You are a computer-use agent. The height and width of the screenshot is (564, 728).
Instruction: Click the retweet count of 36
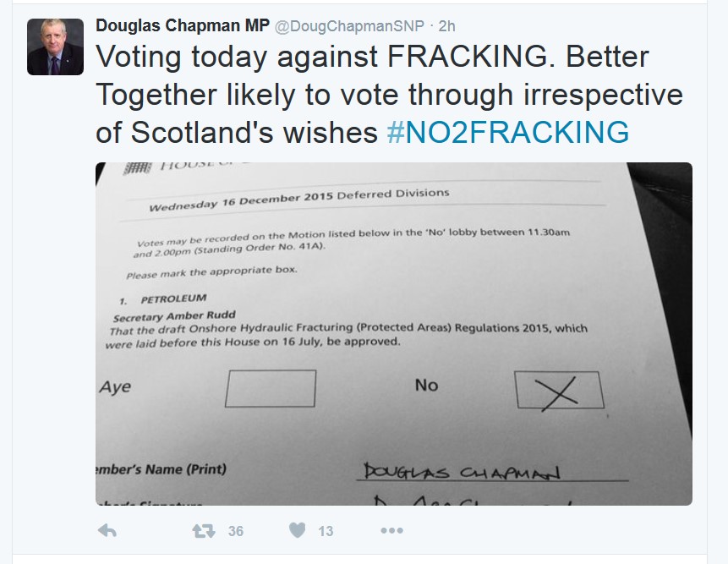(236, 531)
